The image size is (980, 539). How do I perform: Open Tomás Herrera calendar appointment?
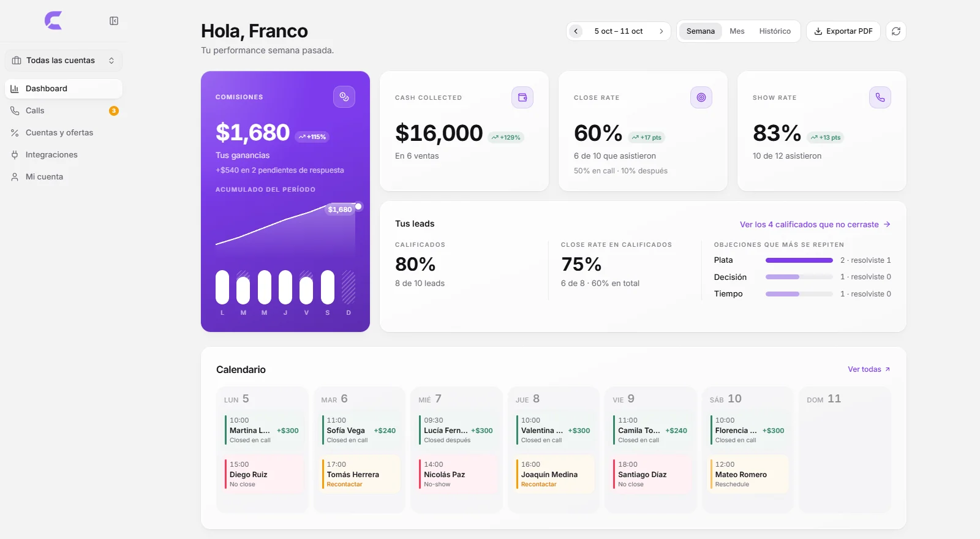click(361, 474)
